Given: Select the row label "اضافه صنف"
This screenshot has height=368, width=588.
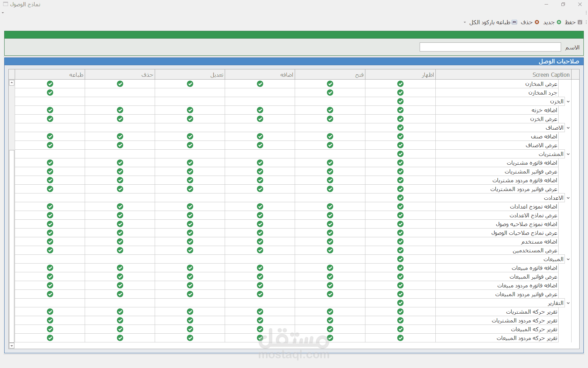Looking at the screenshot, I should pos(544,137).
